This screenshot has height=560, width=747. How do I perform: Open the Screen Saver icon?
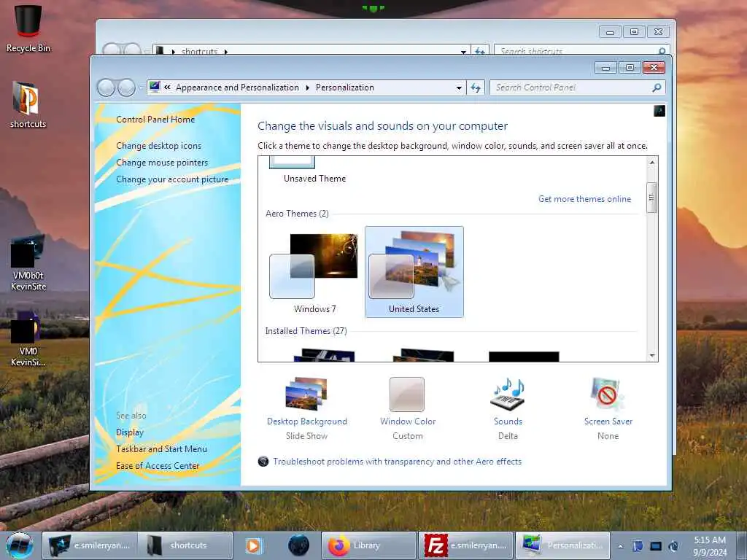click(x=607, y=394)
